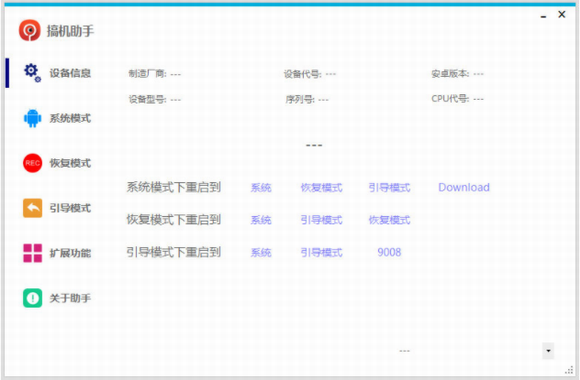Screen dimensions: 580x380
Task: Click 恢复模式 link in 恢复模式下重启到 row
Action: (x=389, y=220)
